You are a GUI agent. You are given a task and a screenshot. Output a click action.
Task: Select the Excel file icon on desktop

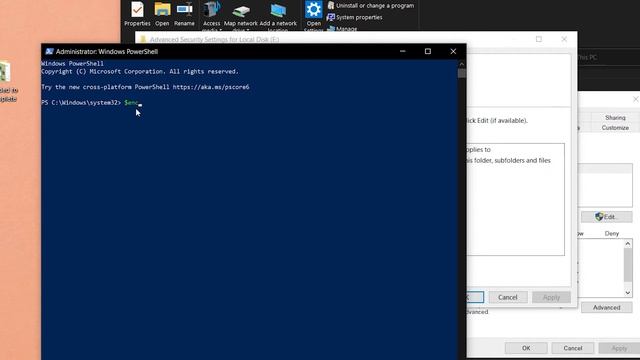[5, 73]
